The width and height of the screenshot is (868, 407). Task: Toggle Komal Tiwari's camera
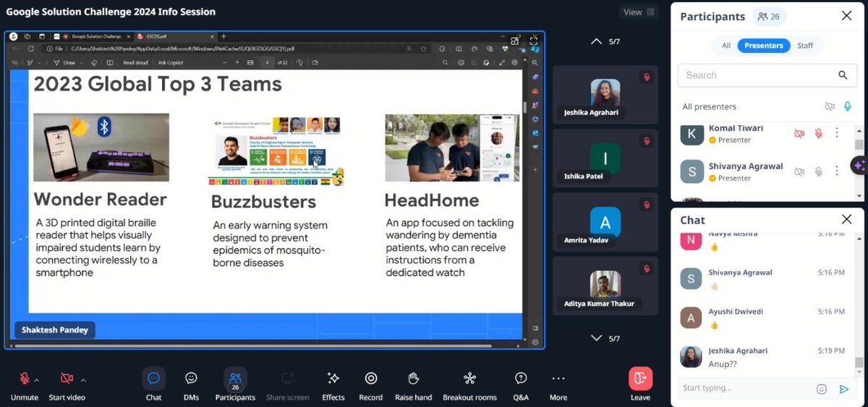coord(799,134)
